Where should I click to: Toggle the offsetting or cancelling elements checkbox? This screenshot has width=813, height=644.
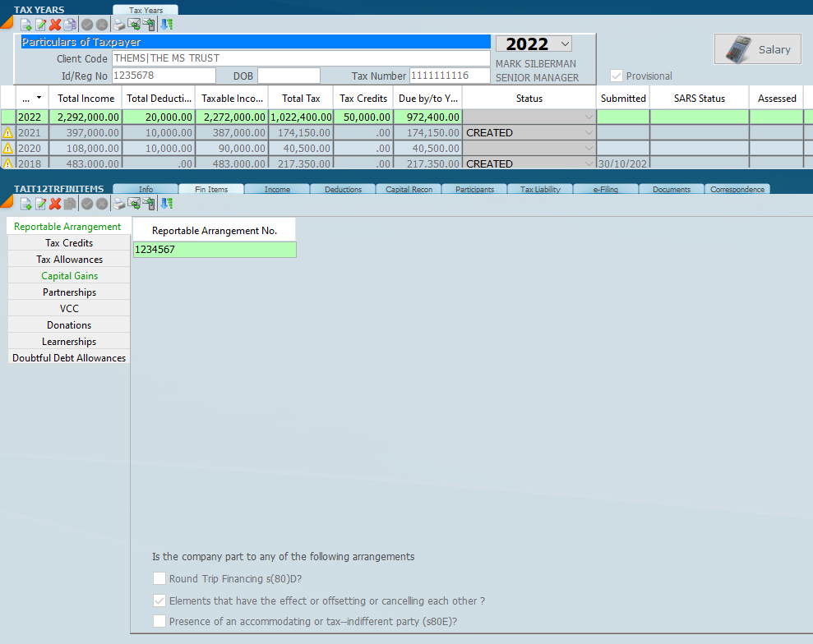(x=159, y=600)
